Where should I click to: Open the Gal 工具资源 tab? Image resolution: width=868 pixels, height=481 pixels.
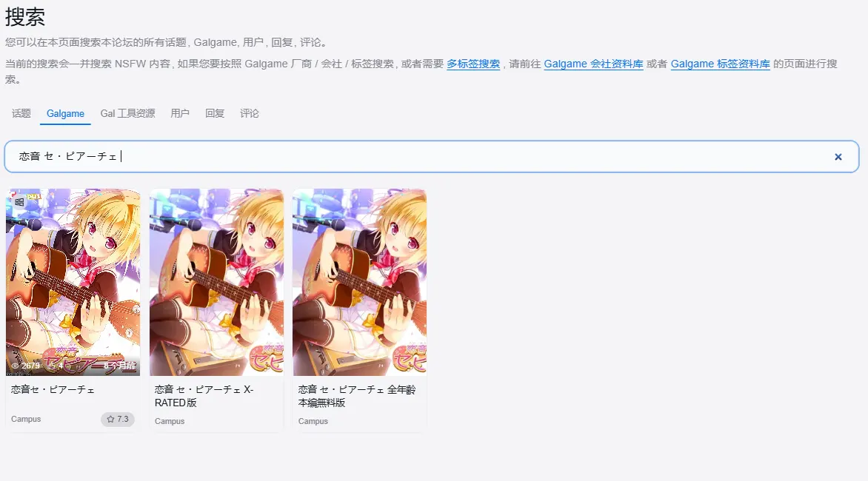[x=127, y=113]
